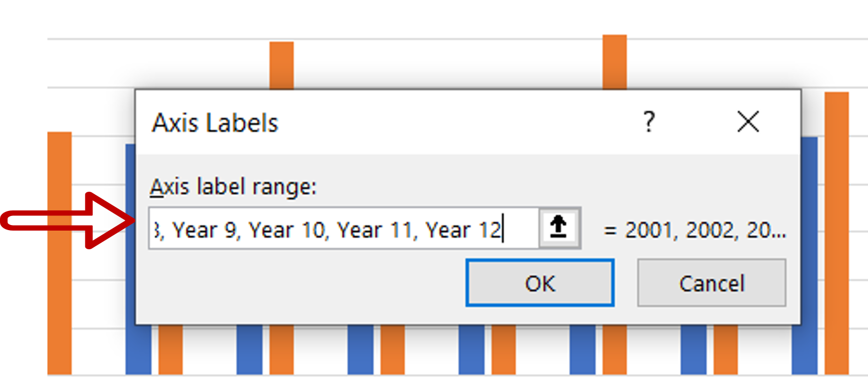Viewport: 868px width, 385px height.
Task: Confirm labels by clicking OK
Action: [540, 283]
